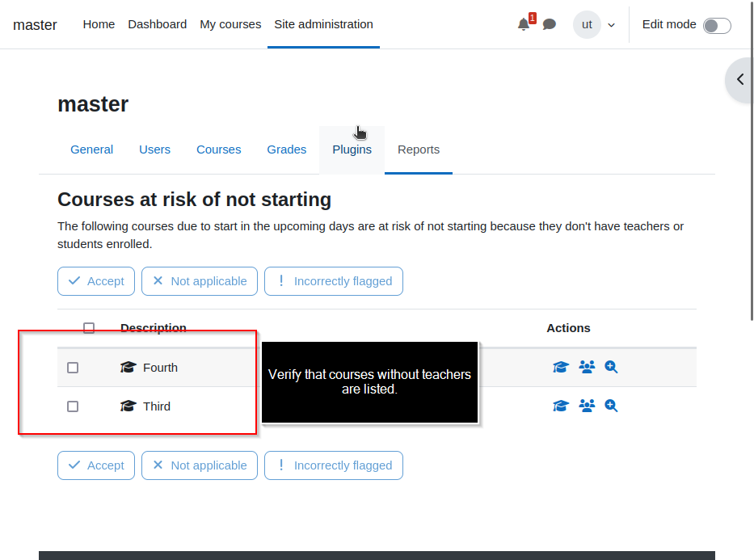The width and height of the screenshot is (754, 560).
Task: Click the top Accept button
Action: [x=96, y=281]
